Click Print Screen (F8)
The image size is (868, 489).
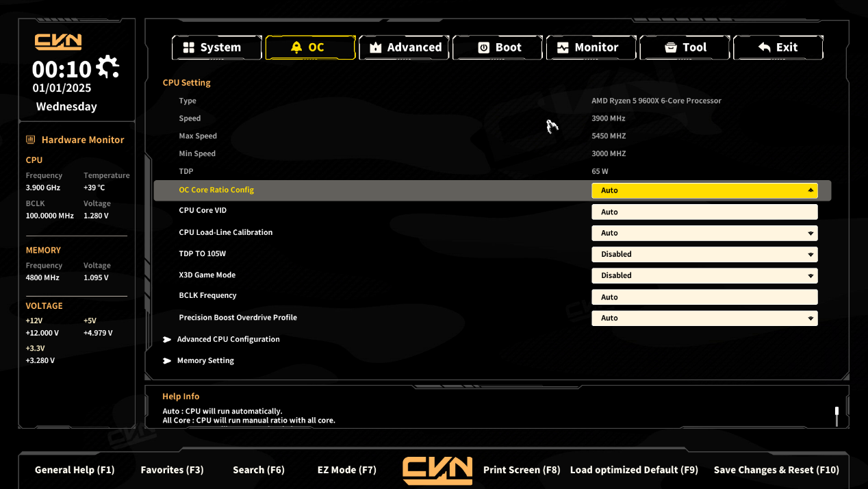pos(522,470)
